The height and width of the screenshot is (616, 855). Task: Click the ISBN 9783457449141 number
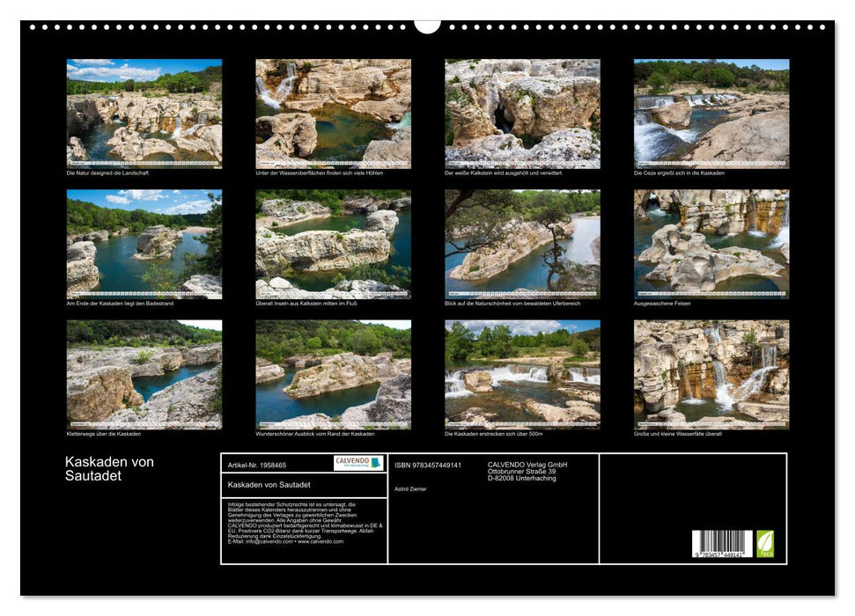[428, 465]
